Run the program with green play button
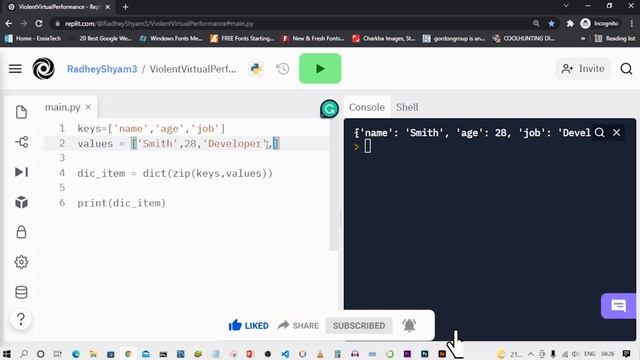This screenshot has height=360, width=640. (320, 69)
